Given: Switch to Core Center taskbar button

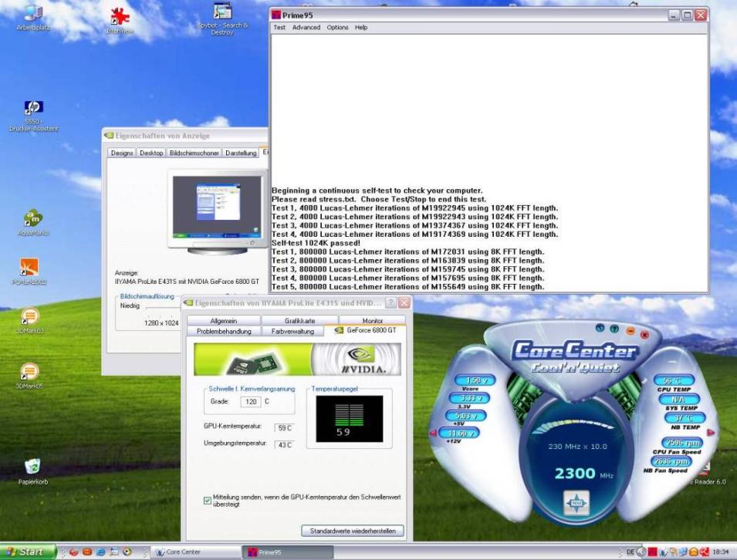Looking at the screenshot, I should pos(197,552).
